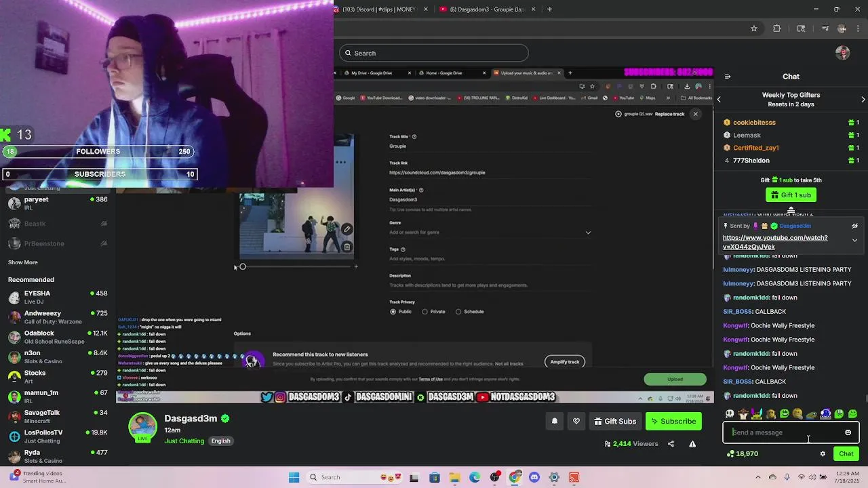Click the Kick Search field
This screenshot has width=868, height=488.
coord(433,53)
